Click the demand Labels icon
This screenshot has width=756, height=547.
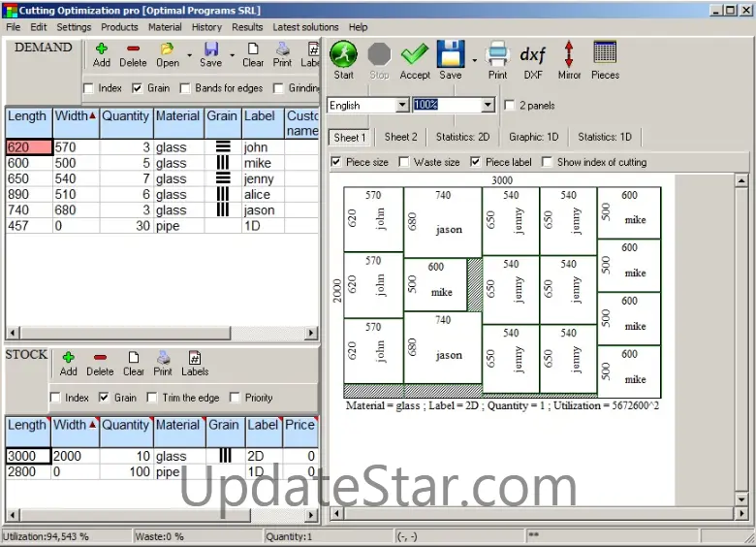[x=313, y=48]
